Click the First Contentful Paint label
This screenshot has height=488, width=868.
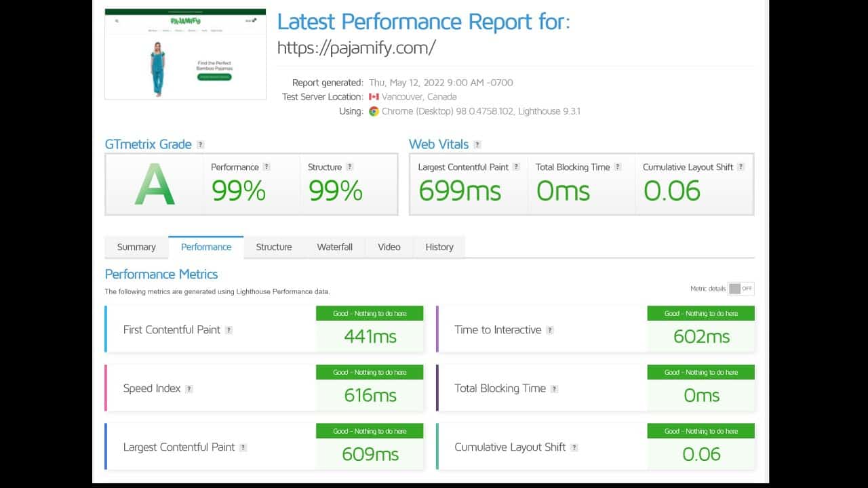pyautogui.click(x=172, y=330)
